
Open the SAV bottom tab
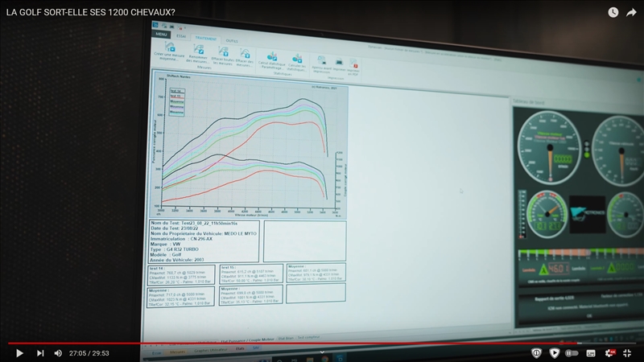(x=255, y=348)
